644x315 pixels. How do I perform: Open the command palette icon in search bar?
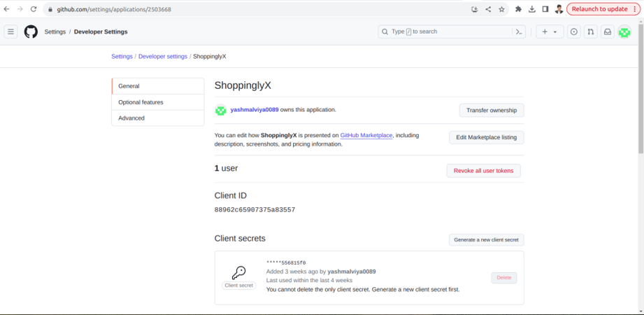tap(519, 31)
